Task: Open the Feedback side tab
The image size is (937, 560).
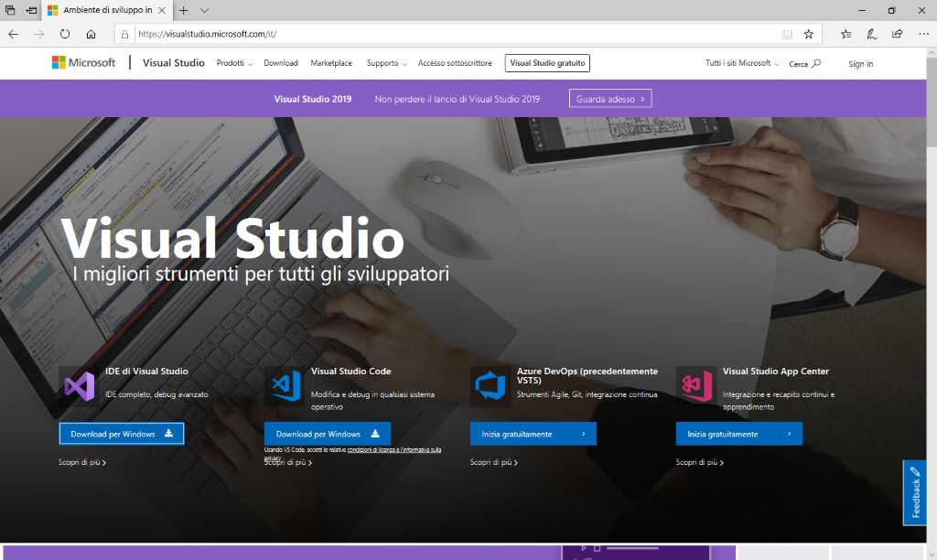Action: (x=915, y=493)
